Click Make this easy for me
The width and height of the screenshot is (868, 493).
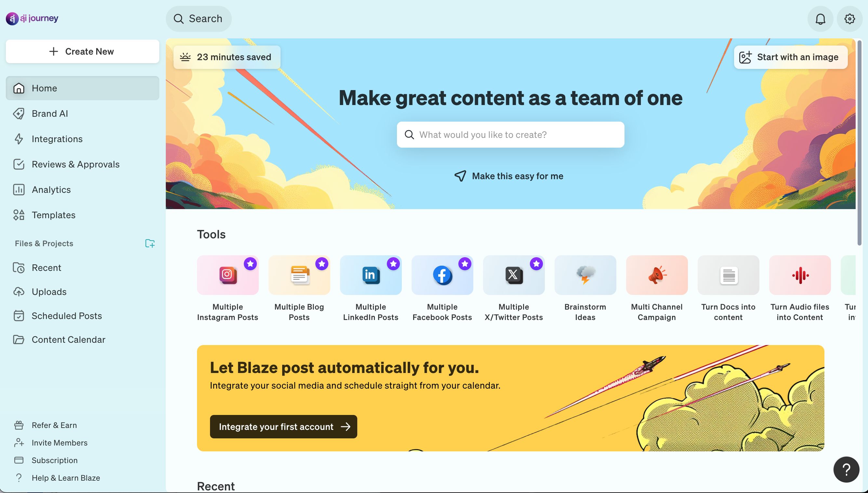click(509, 176)
